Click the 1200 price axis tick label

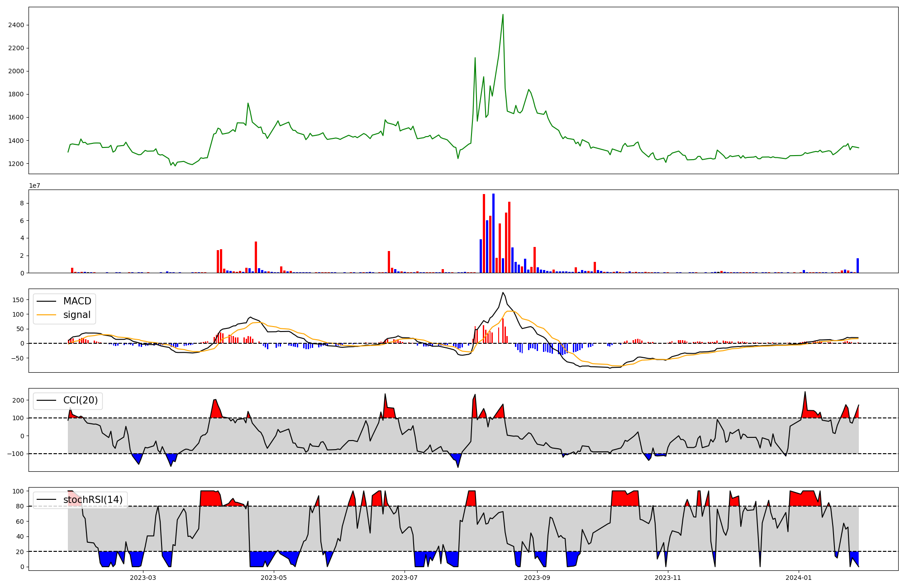click(16, 164)
